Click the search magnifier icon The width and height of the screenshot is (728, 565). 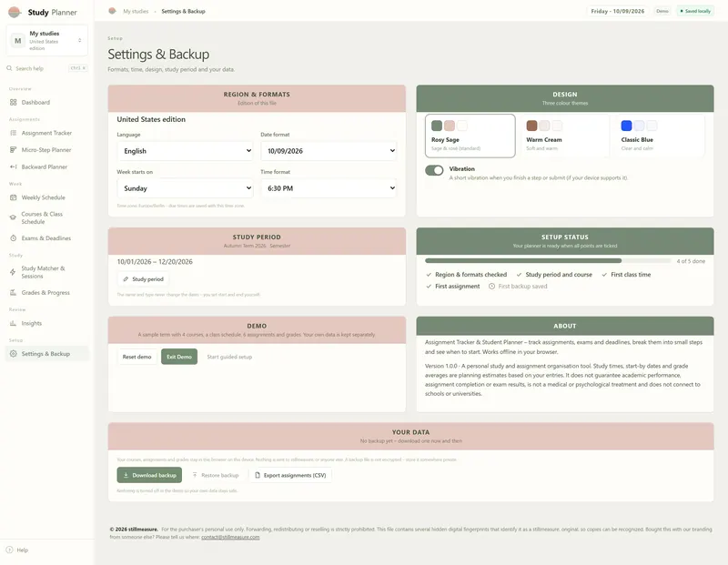9,68
